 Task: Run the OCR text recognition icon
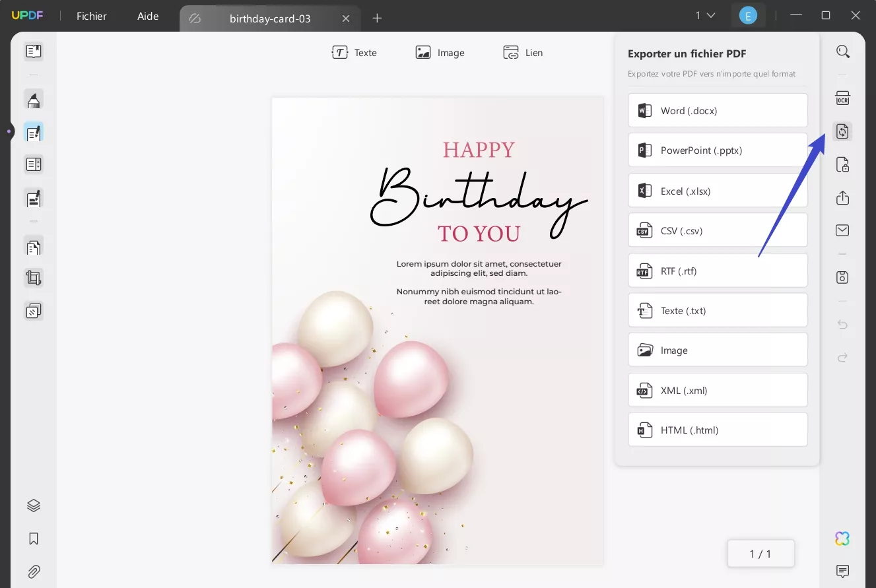[x=842, y=98]
